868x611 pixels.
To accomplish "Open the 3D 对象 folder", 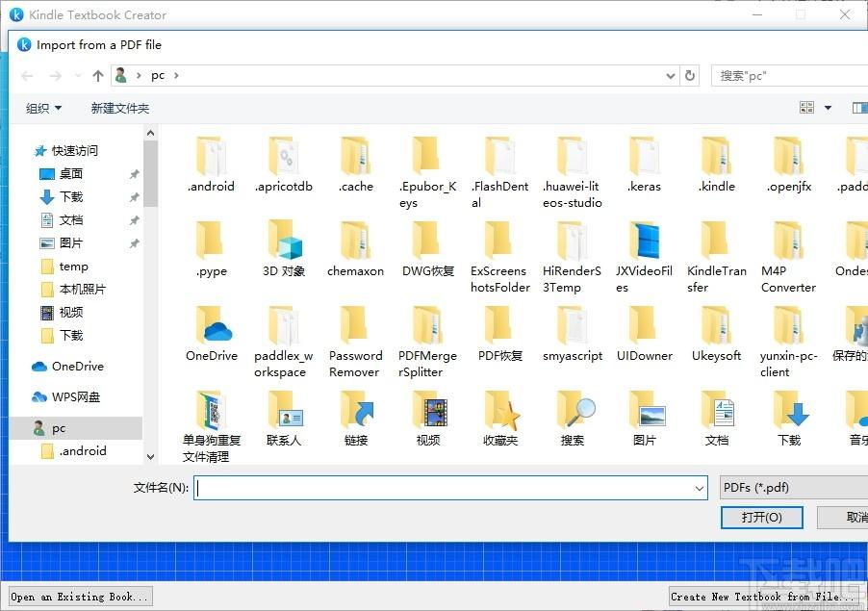I will click(x=284, y=249).
